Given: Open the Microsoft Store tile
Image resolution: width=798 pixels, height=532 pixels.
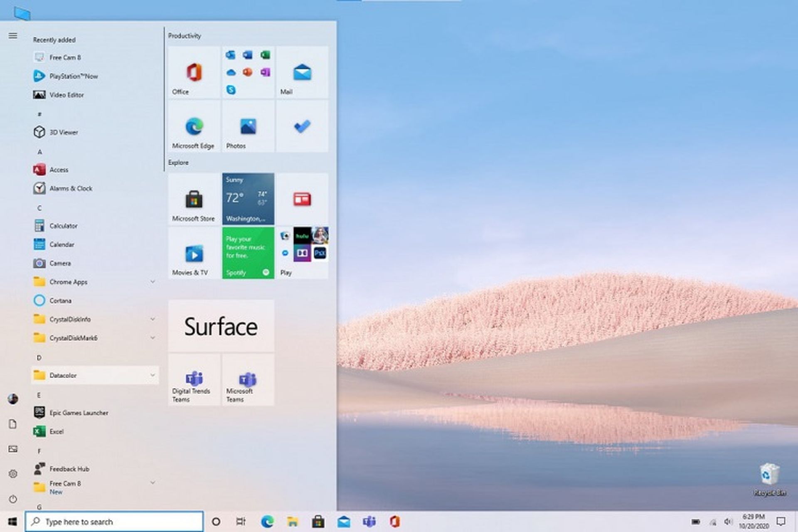Looking at the screenshot, I should (194, 199).
